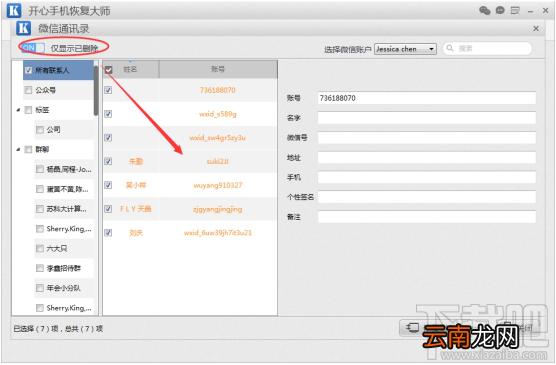Click the K logo of 开心手机恢复大师
556x365 pixels.
(x=14, y=11)
